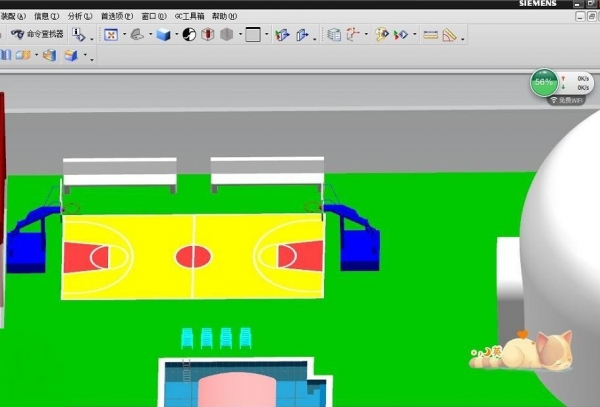Select the blue shaded cube rendering icon
Viewport: 600px width, 407px height.
coord(162,35)
